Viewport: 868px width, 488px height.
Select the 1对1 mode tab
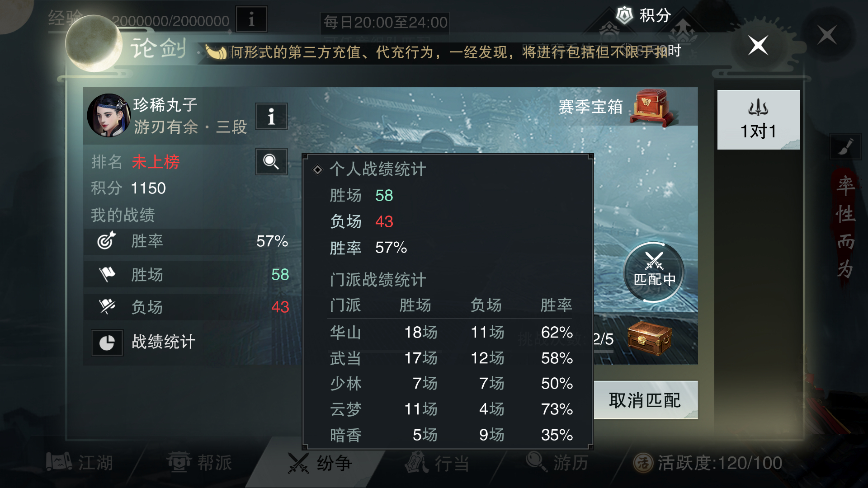pos(759,120)
